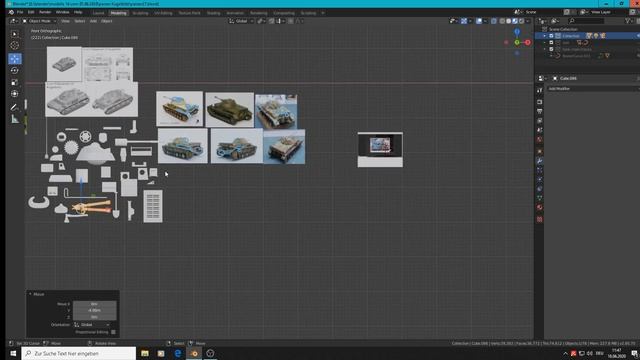Click the Move X value field
Screen dimensions: 640x360
[x=94, y=304]
